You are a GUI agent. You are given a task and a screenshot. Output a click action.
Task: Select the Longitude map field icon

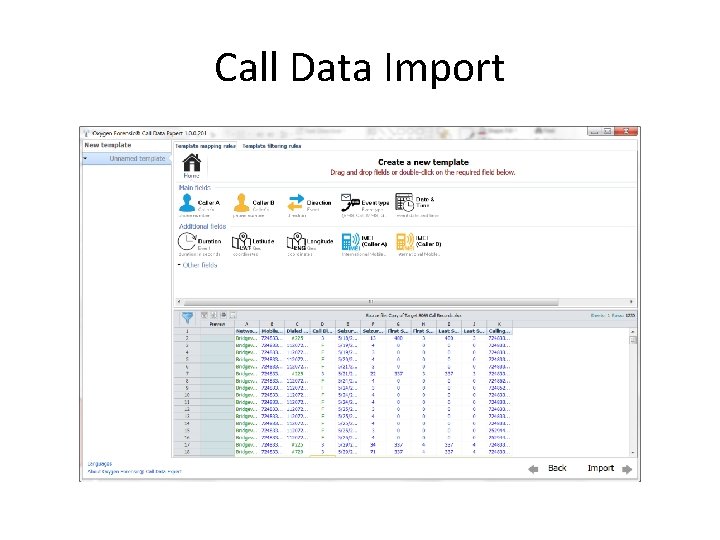pyautogui.click(x=296, y=241)
